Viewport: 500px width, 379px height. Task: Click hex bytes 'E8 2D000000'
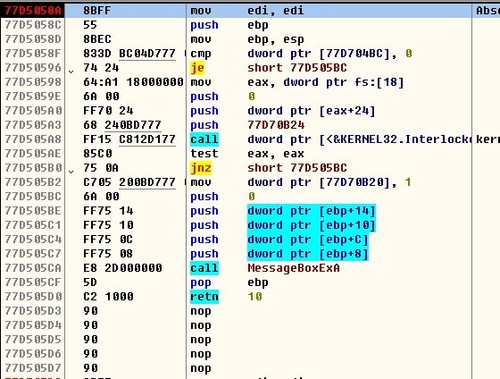123,268
